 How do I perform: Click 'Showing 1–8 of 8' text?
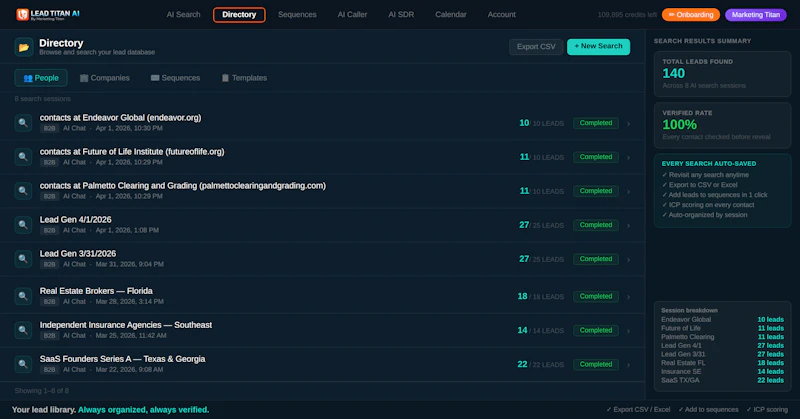(42, 391)
